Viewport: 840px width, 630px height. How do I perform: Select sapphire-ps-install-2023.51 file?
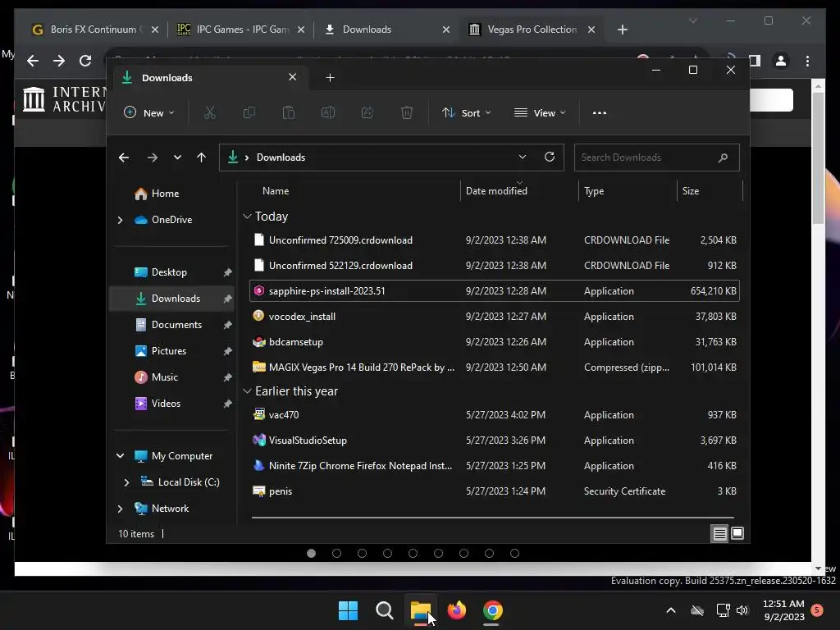(x=495, y=291)
